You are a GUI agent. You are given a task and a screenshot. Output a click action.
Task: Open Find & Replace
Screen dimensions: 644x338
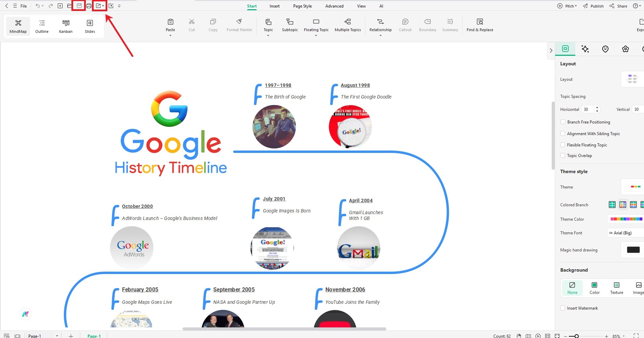480,25
